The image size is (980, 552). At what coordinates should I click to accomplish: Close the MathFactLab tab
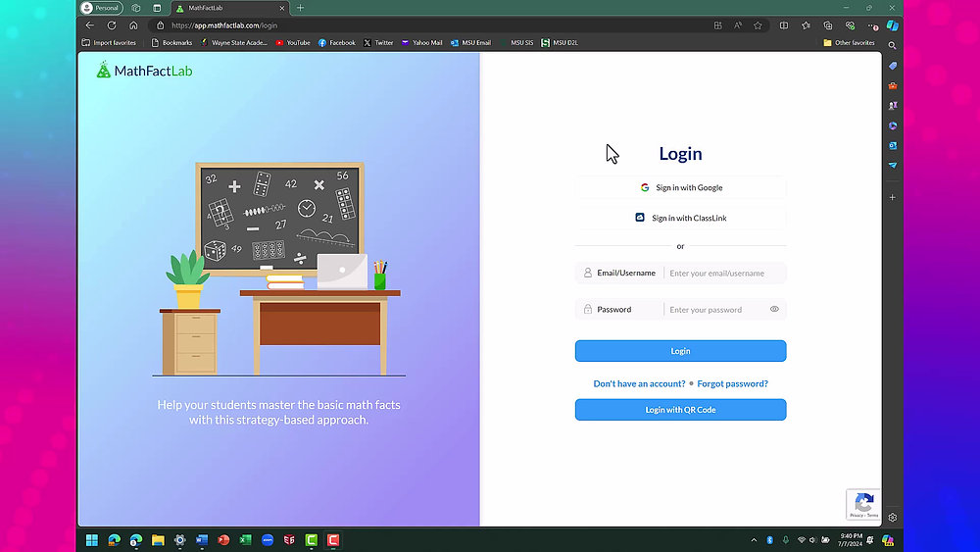point(282,8)
